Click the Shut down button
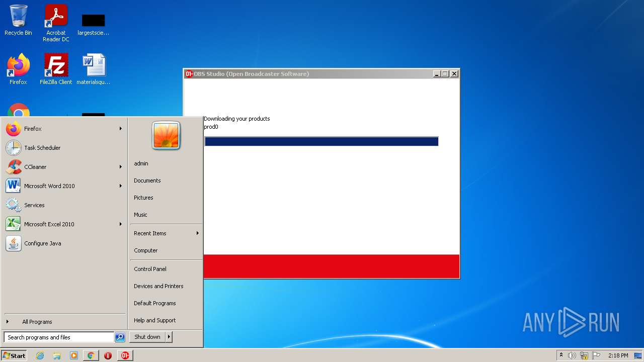Viewport: 644px width, 362px height. (147, 337)
